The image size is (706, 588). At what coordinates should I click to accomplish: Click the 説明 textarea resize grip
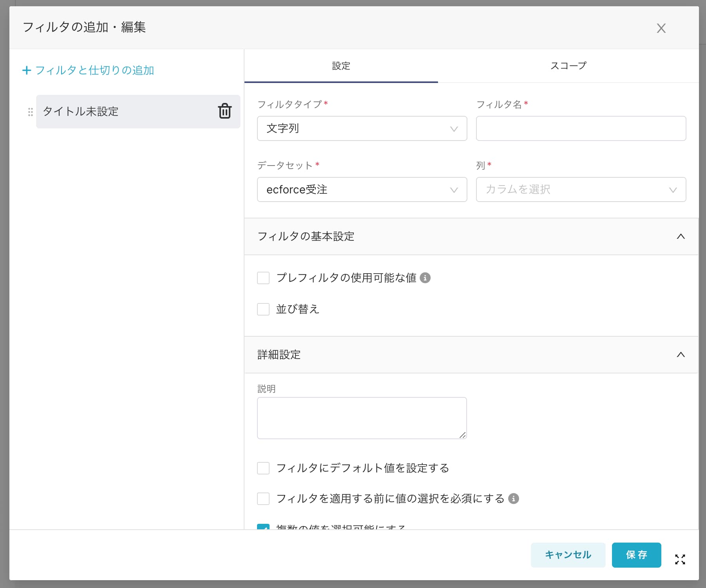463,435
